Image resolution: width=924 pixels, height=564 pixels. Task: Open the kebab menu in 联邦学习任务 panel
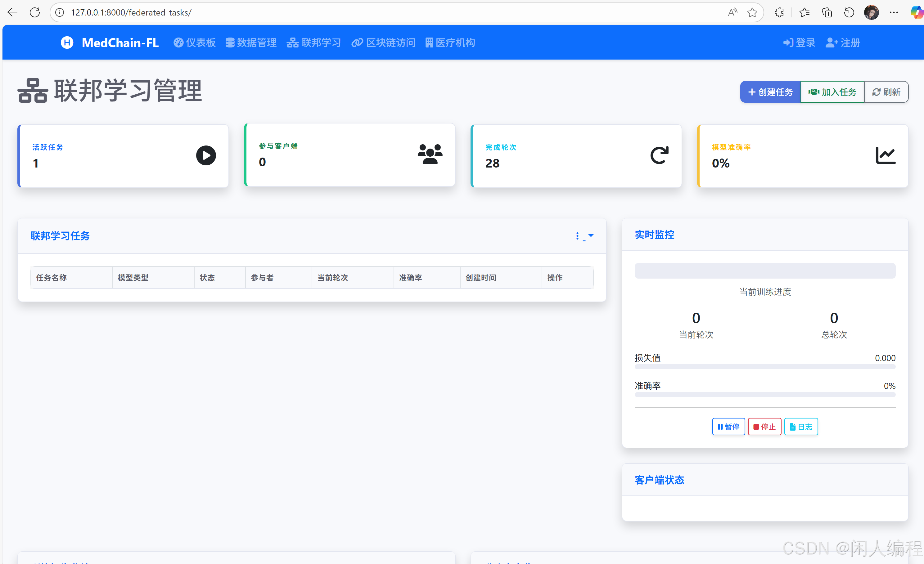point(578,236)
